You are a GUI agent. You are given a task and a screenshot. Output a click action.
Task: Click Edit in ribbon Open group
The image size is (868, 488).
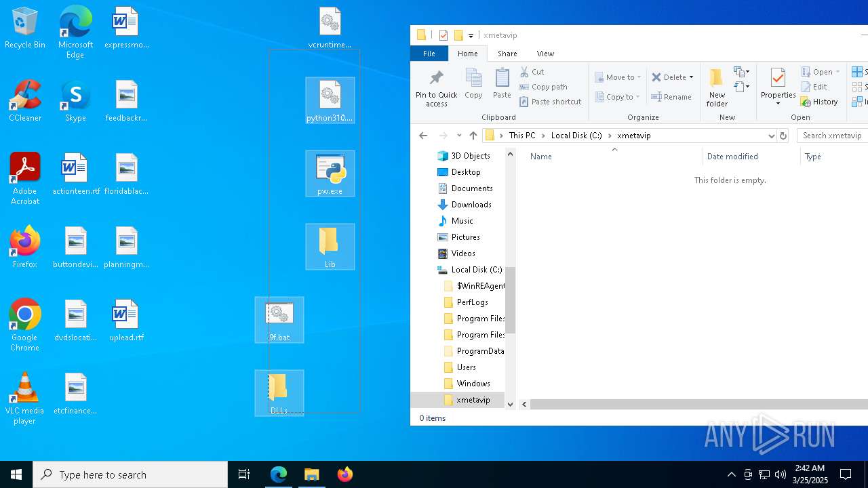coord(814,87)
